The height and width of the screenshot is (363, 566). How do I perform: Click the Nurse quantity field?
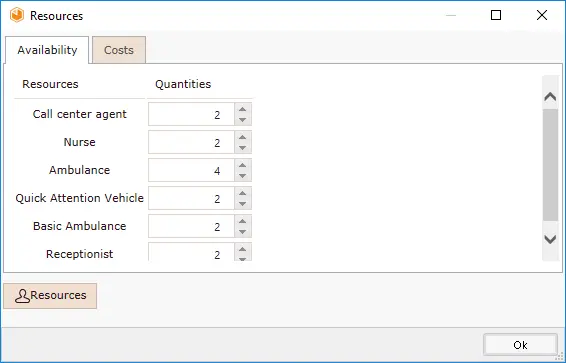click(x=191, y=142)
